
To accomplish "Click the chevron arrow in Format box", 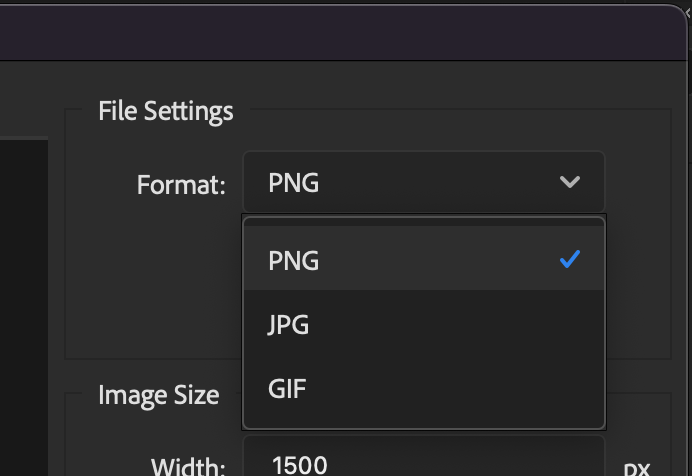I will (570, 182).
